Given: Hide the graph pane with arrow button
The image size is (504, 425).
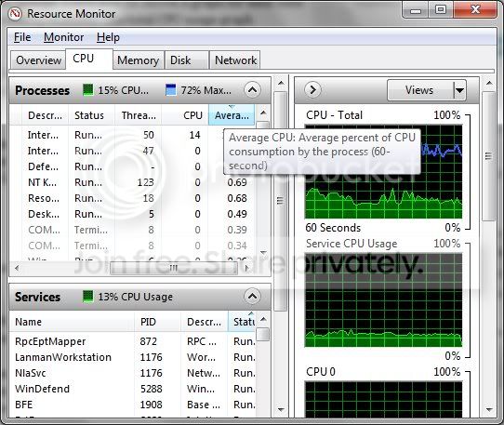Looking at the screenshot, I should [312, 89].
